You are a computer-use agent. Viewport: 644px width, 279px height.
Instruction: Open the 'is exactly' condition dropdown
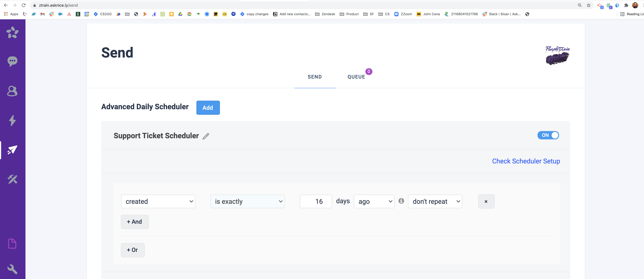(x=247, y=201)
